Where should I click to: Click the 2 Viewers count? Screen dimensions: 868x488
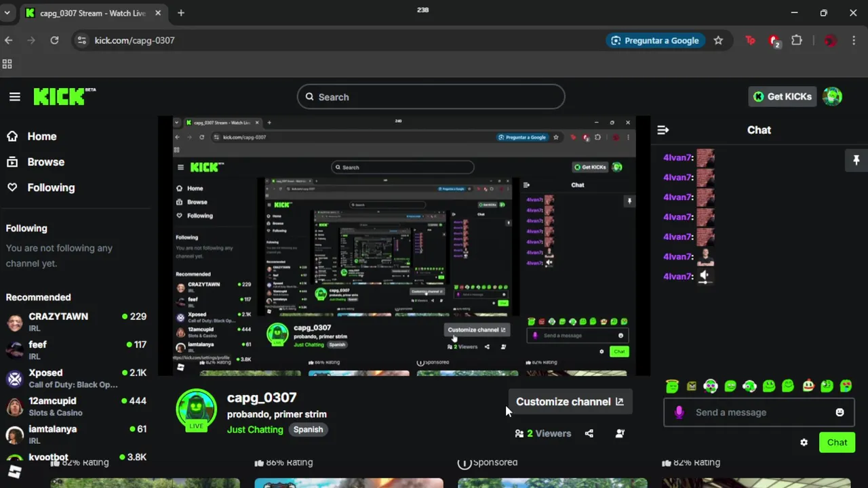coord(542,434)
